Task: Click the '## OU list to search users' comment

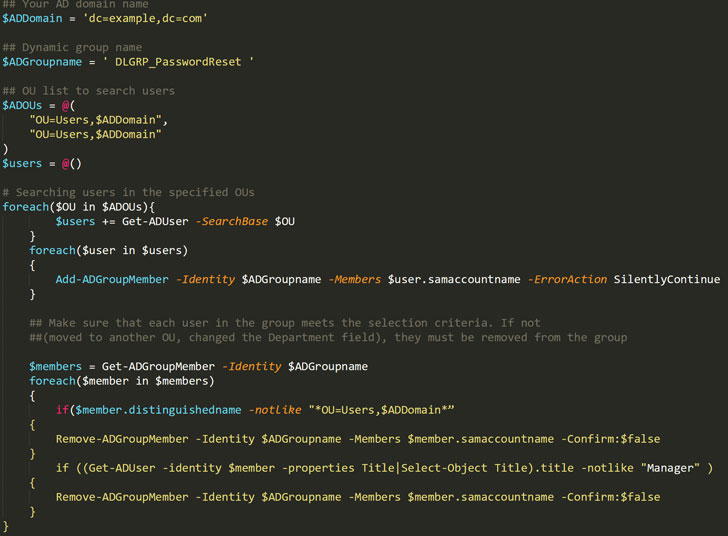Action: [x=88, y=91]
